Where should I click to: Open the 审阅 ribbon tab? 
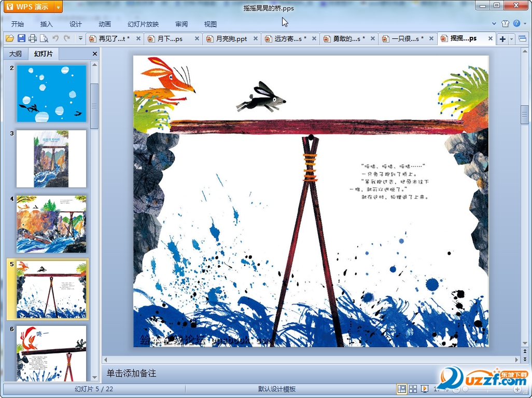point(181,24)
